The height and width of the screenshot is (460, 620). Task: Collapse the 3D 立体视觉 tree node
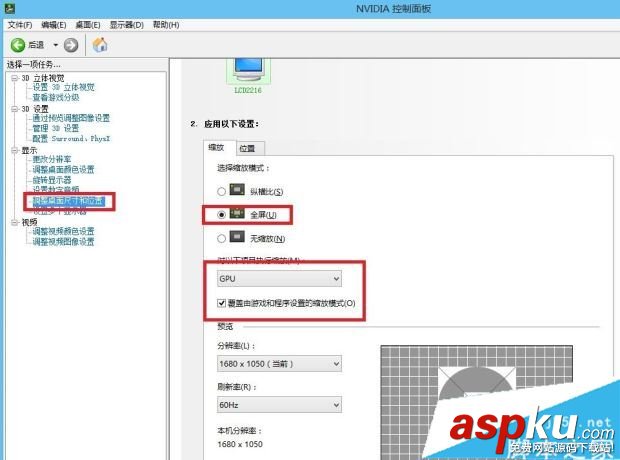click(x=14, y=78)
